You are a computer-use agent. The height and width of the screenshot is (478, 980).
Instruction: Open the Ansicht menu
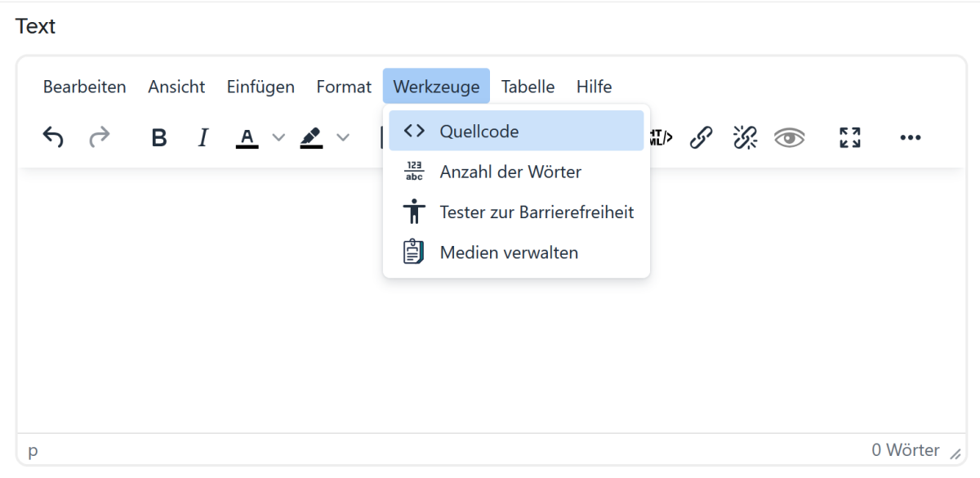pos(176,86)
